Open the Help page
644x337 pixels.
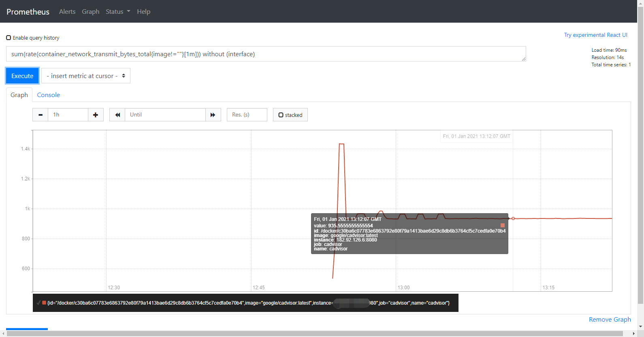tap(143, 11)
